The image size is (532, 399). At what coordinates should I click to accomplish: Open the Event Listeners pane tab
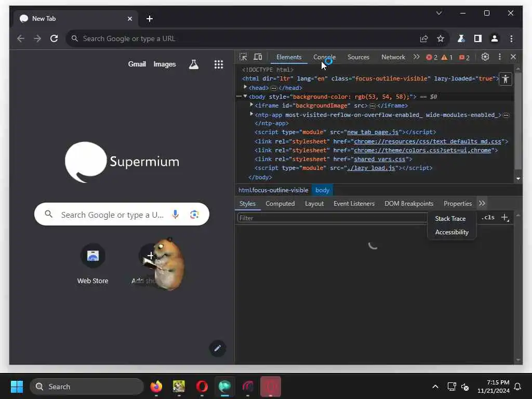354,204
